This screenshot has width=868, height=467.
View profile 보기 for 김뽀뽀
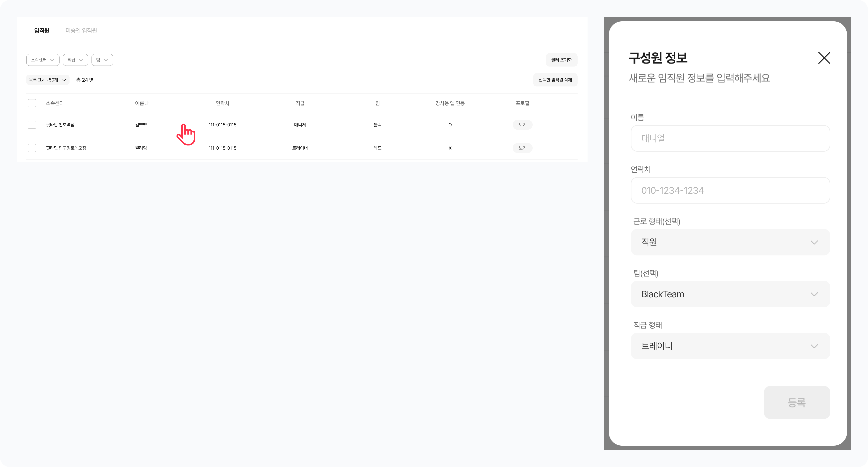pos(522,125)
